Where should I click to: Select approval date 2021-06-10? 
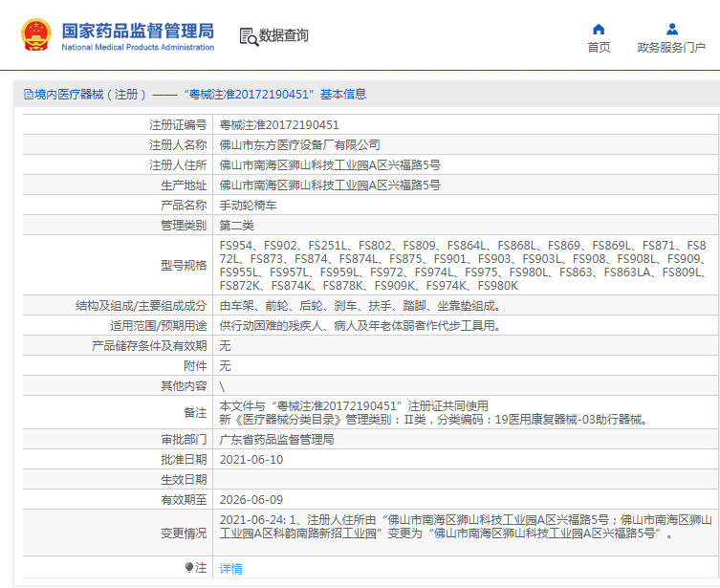pyautogui.click(x=251, y=460)
